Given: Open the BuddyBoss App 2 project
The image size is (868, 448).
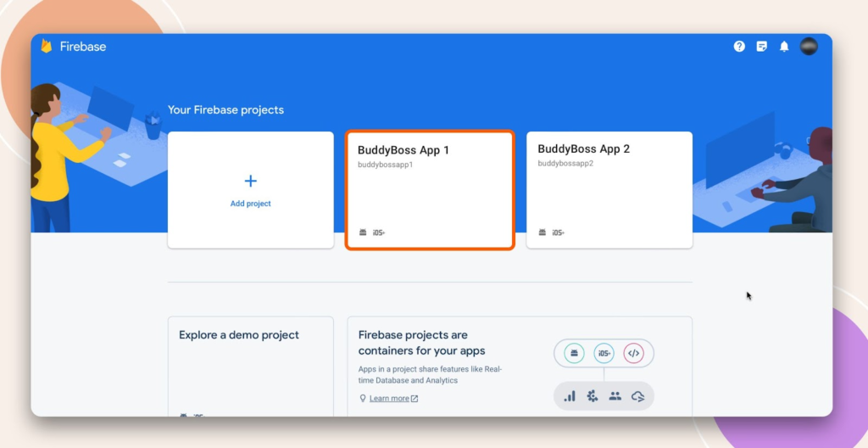Looking at the screenshot, I should [x=609, y=190].
